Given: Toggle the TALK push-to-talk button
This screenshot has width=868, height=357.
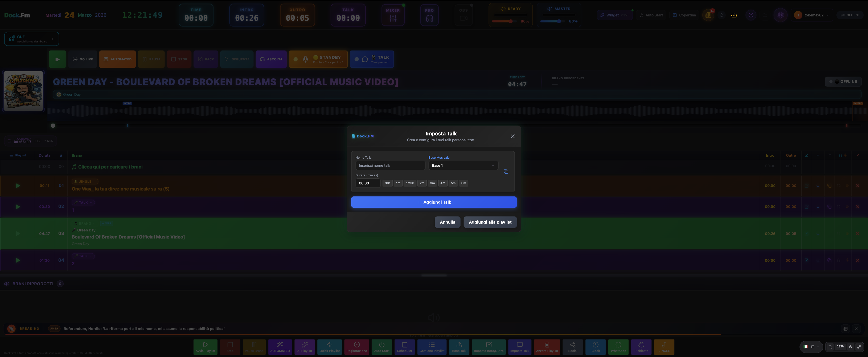Looking at the screenshot, I should click(x=372, y=59).
